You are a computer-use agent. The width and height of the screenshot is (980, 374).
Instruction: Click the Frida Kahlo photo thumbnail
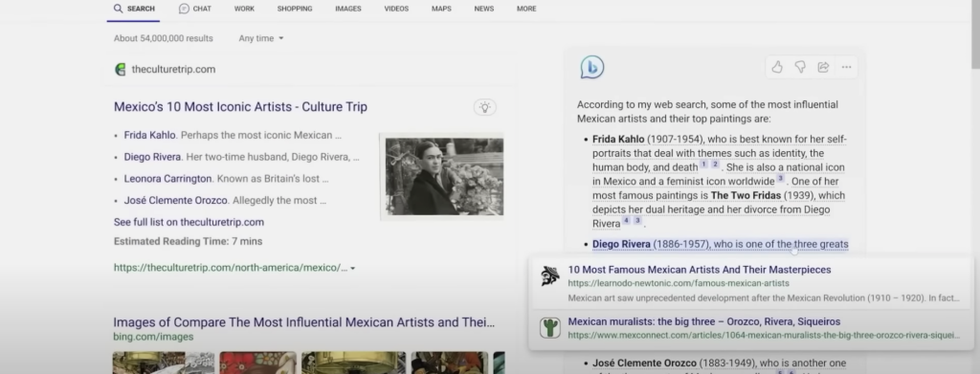[444, 177]
